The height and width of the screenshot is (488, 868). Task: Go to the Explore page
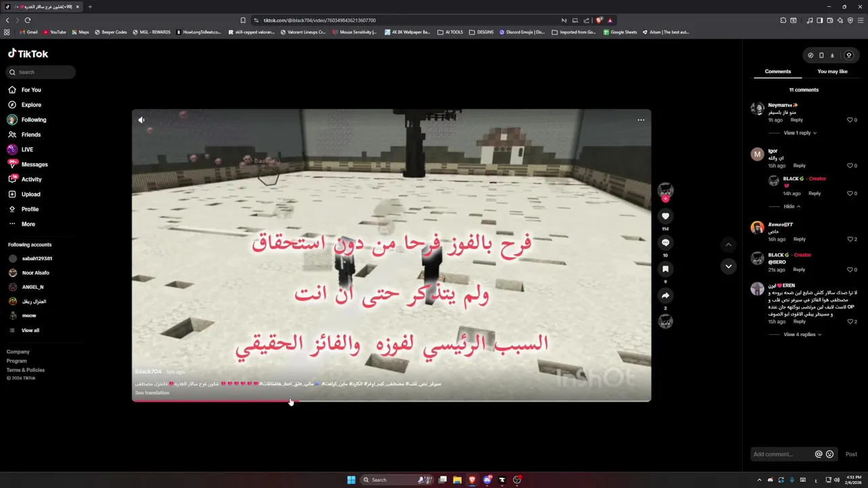click(x=24, y=105)
